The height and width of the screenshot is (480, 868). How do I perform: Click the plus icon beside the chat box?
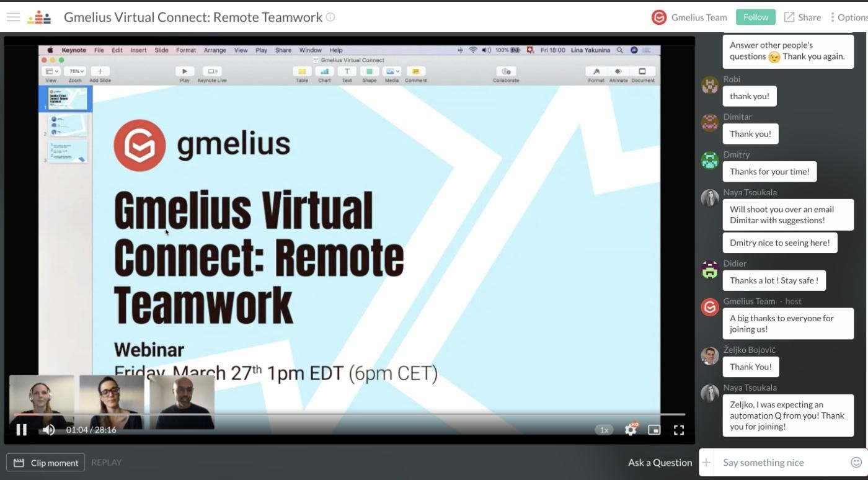click(x=706, y=463)
